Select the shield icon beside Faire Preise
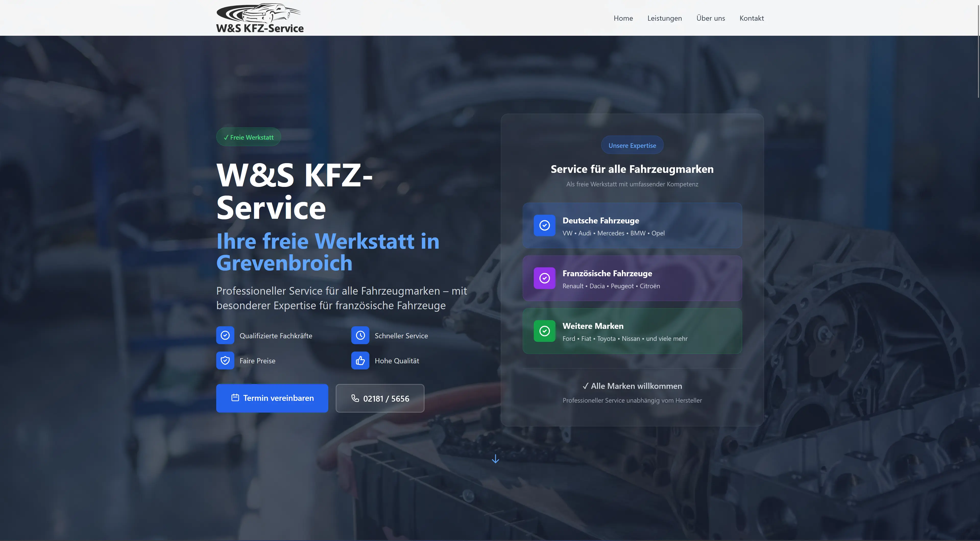Image resolution: width=980 pixels, height=541 pixels. tap(225, 360)
